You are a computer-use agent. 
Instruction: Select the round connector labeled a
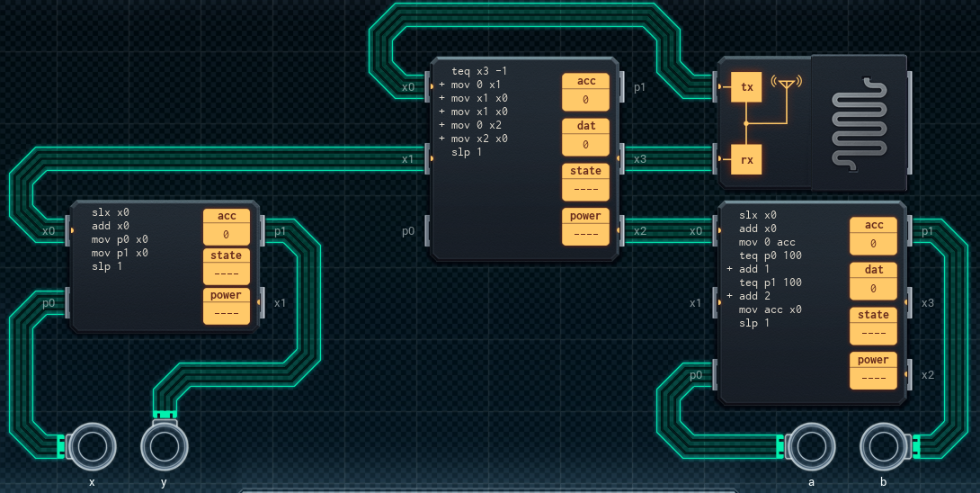(811, 446)
